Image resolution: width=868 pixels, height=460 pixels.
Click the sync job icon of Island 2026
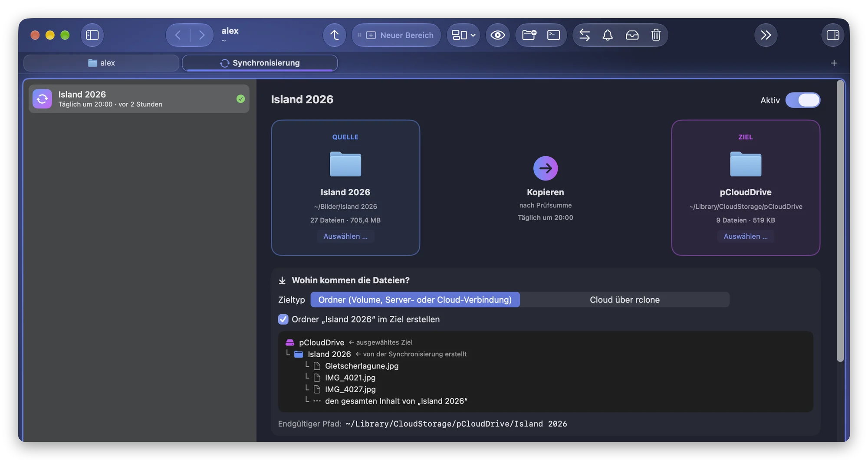tap(42, 99)
